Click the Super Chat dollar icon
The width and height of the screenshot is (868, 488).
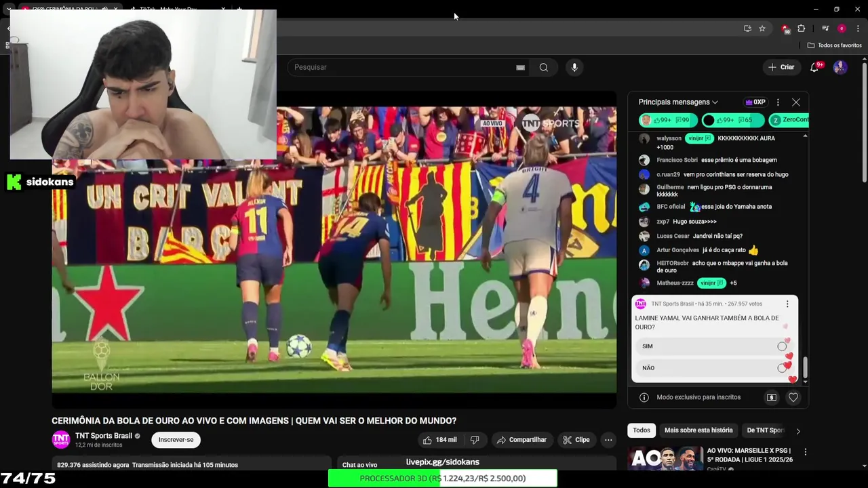pos(772,398)
